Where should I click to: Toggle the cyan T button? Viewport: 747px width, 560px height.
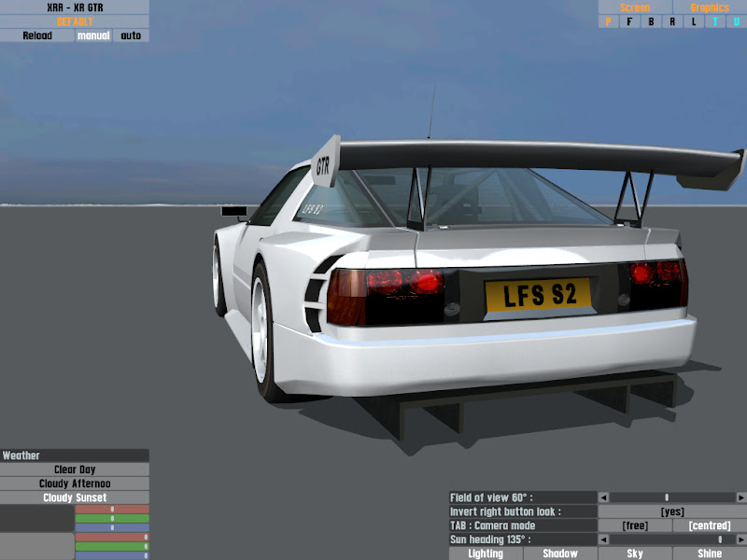[715, 21]
